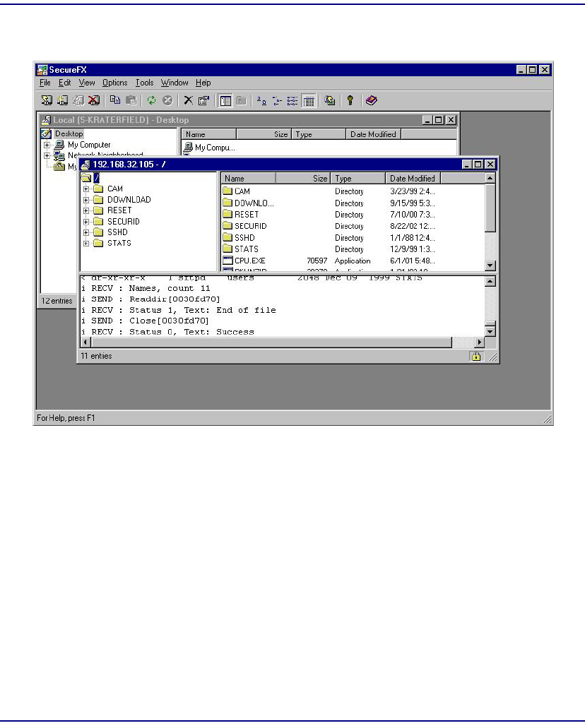Open the Options menu
The height and width of the screenshot is (728, 585).
point(114,83)
